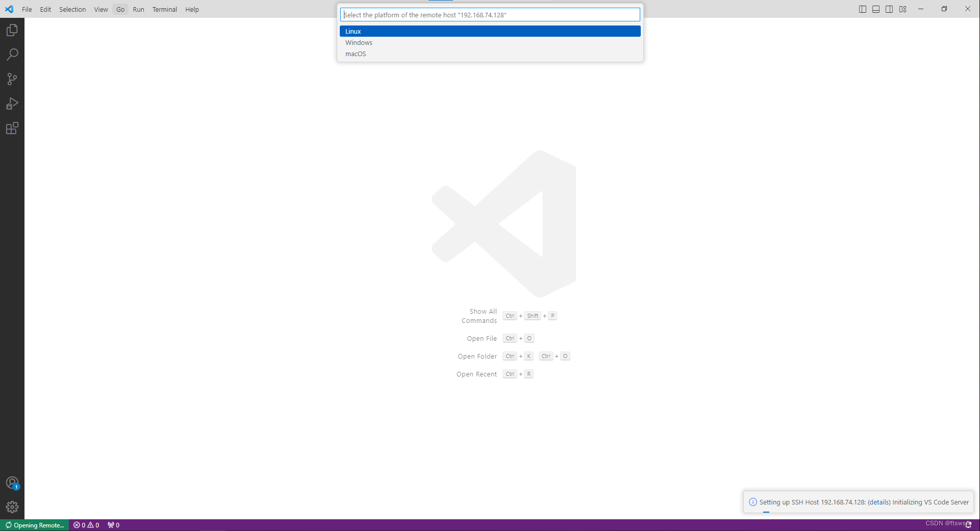Click the info icon in SSH notification
The image size is (980, 531).
[x=752, y=502]
